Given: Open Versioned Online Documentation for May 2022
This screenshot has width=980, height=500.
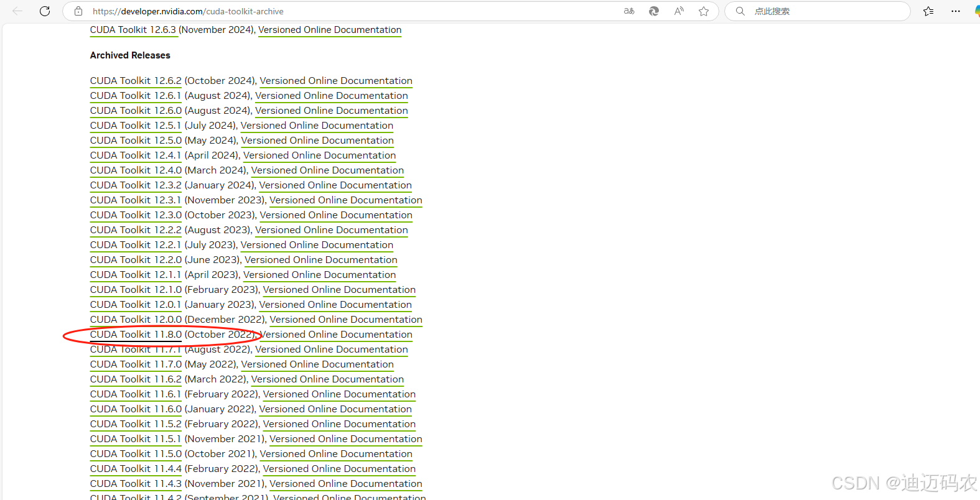Looking at the screenshot, I should tap(317, 364).
